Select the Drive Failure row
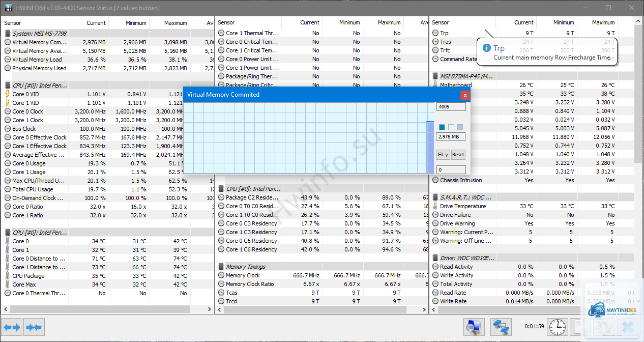The width and height of the screenshot is (644, 342). 533,215
